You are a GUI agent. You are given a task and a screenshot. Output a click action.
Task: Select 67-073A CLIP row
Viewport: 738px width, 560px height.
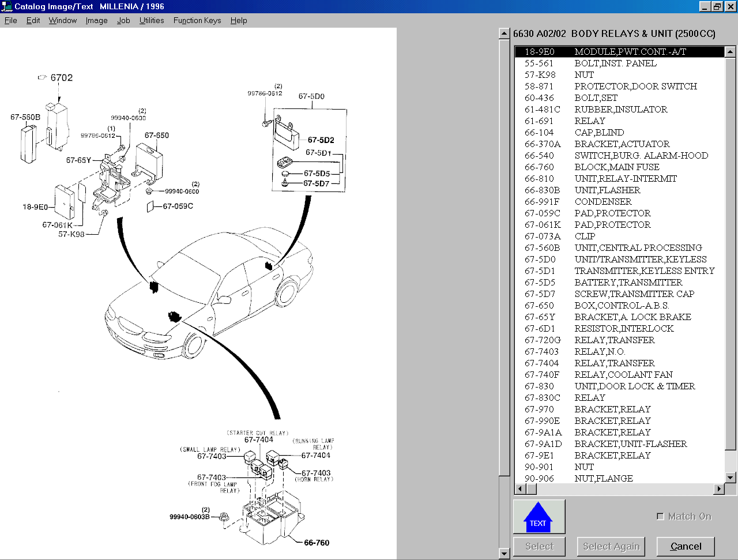619,236
